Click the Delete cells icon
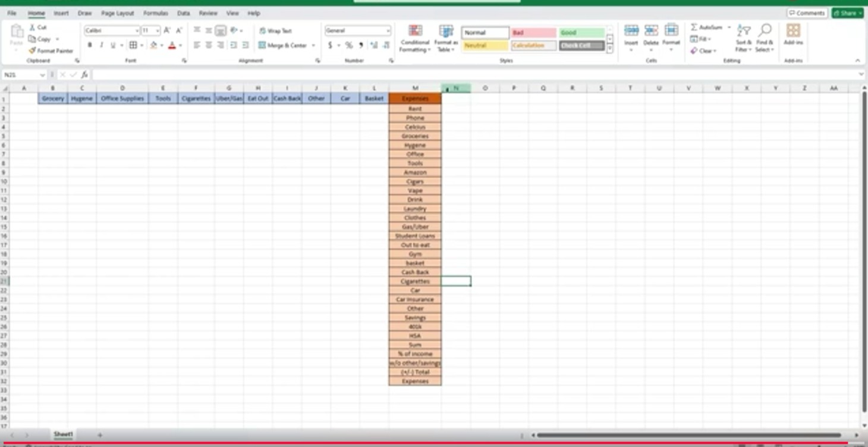Screen dimensions: 868x447 click(x=651, y=34)
